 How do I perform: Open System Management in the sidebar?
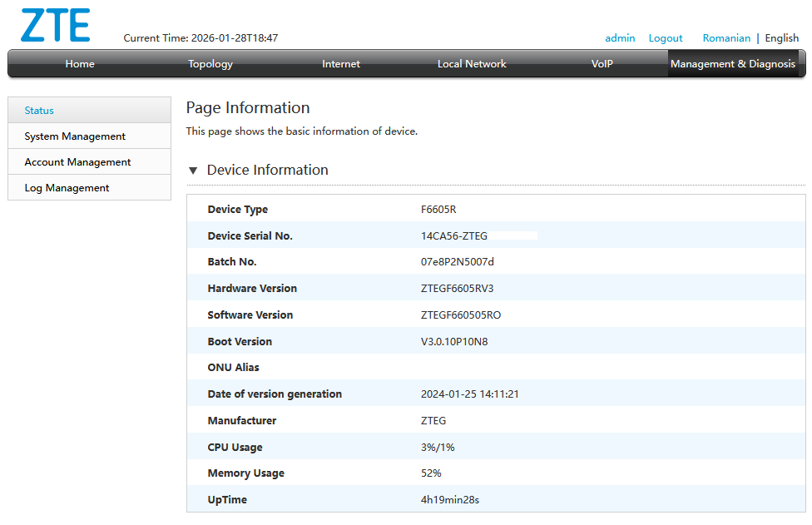74,136
